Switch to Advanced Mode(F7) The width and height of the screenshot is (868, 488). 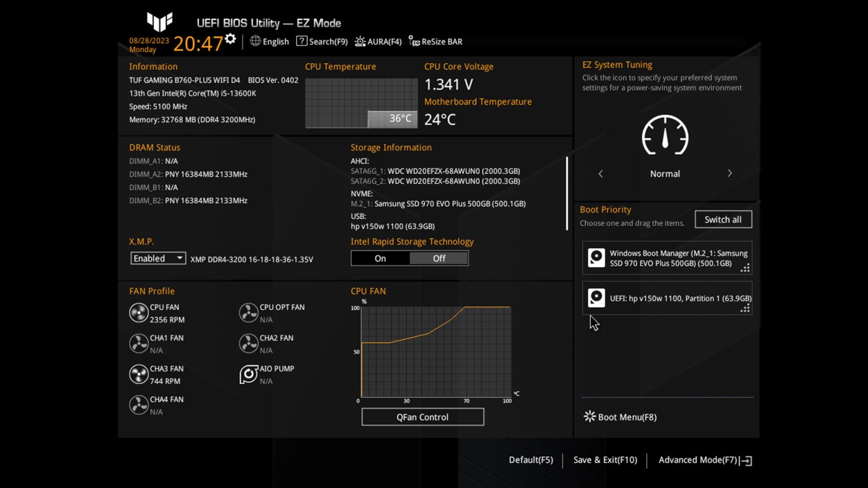point(705,460)
